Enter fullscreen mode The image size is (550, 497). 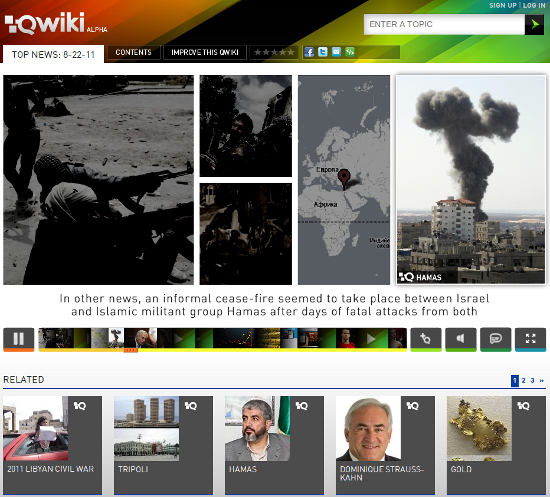pos(530,339)
